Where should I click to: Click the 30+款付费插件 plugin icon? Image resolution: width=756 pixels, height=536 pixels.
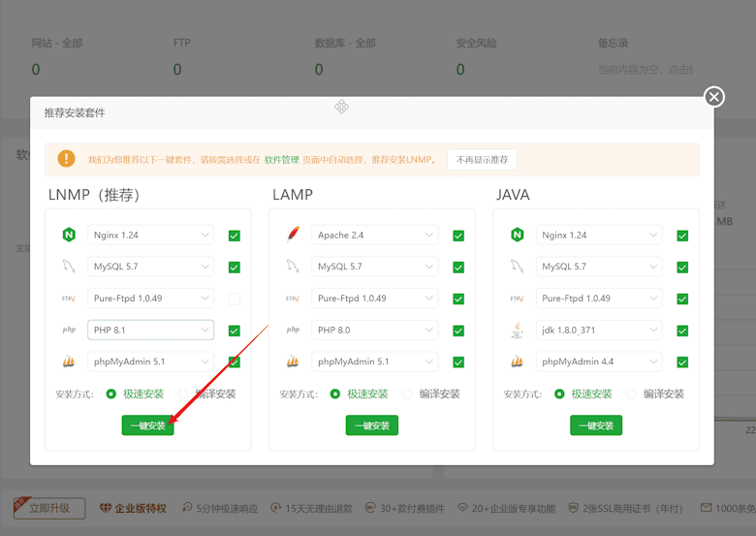pos(370,507)
